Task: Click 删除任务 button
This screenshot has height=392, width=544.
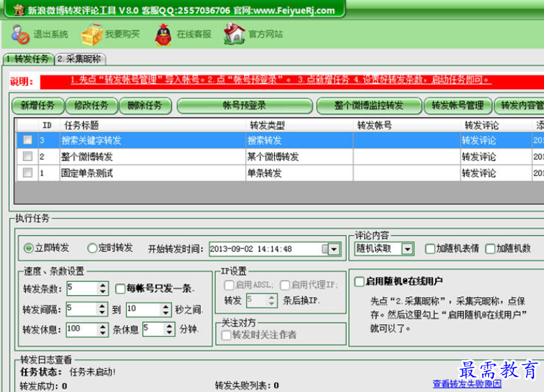Action: [145, 105]
